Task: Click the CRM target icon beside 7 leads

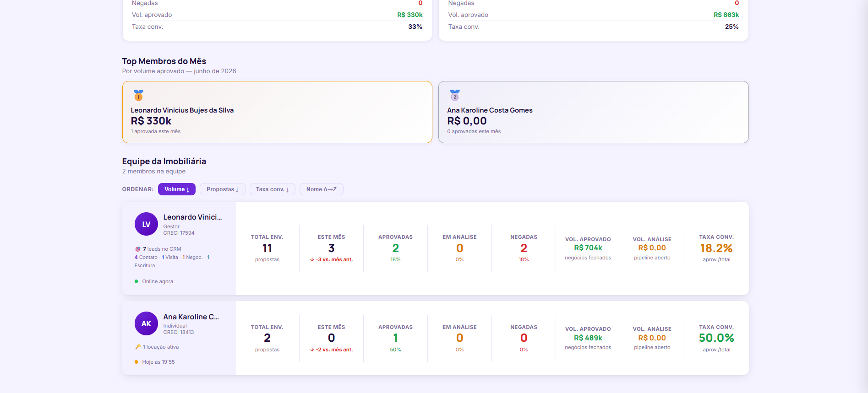Action: pos(137,249)
